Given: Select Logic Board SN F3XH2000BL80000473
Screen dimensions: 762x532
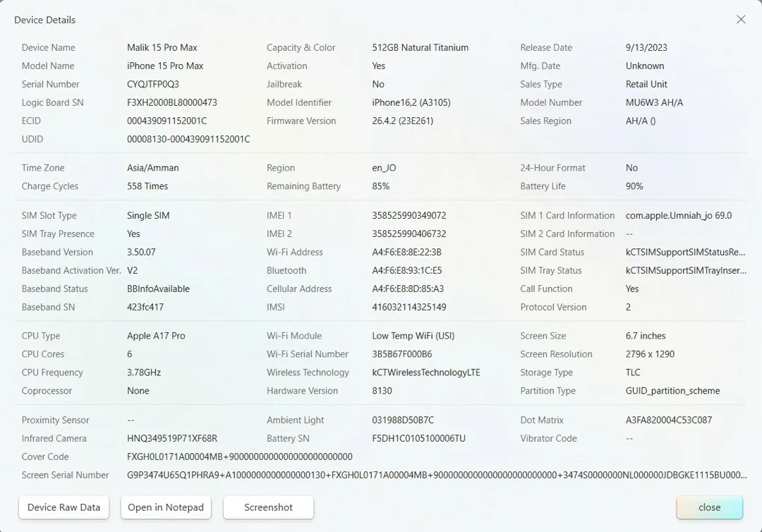Looking at the screenshot, I should (x=172, y=102).
